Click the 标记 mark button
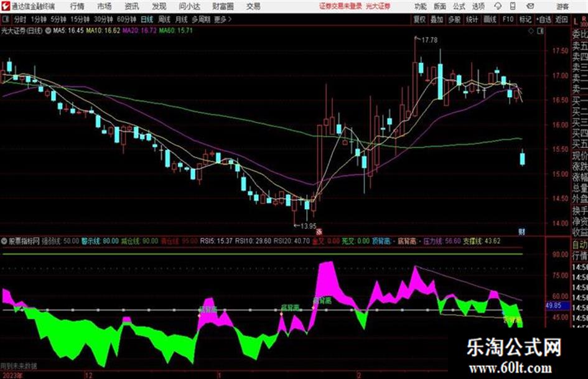588x379 pixels. 525,19
